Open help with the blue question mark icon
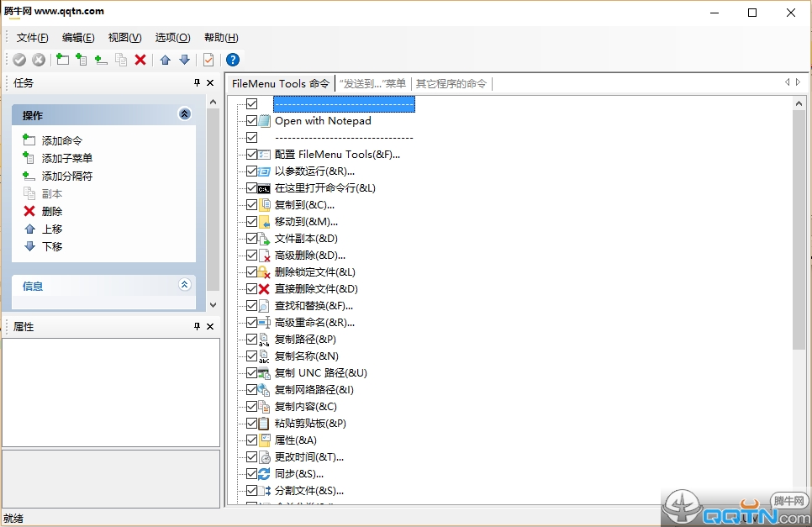 [x=233, y=60]
